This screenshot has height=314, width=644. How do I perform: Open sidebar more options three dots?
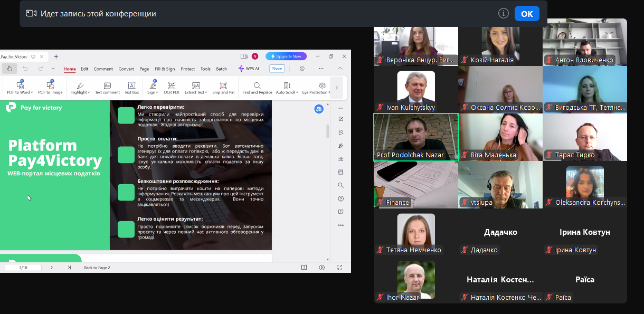coord(340,225)
